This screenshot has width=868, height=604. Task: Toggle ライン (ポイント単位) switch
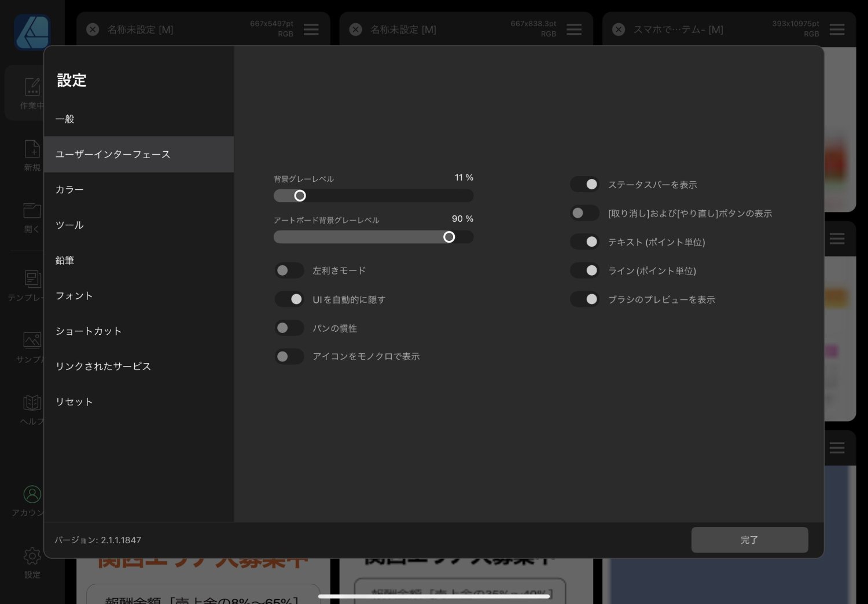(x=584, y=270)
